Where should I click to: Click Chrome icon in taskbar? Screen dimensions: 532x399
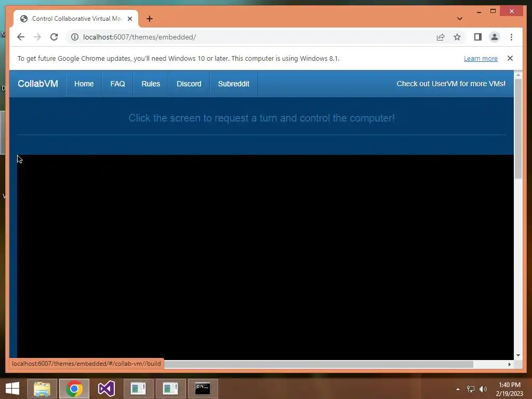[x=74, y=389]
